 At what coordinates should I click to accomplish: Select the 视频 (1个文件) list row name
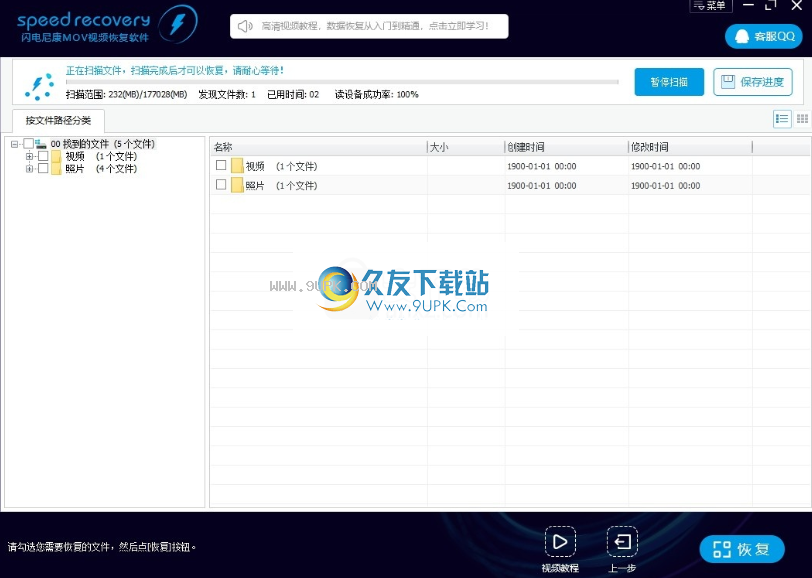pyautogui.click(x=281, y=166)
